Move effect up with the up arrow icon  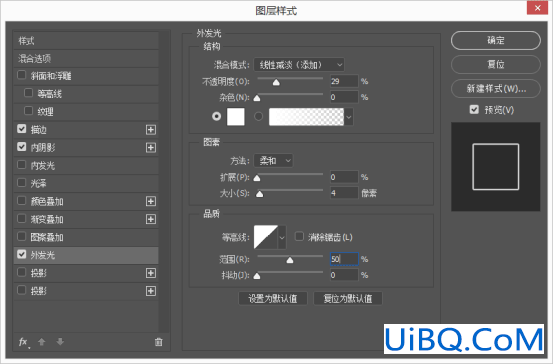[42, 342]
